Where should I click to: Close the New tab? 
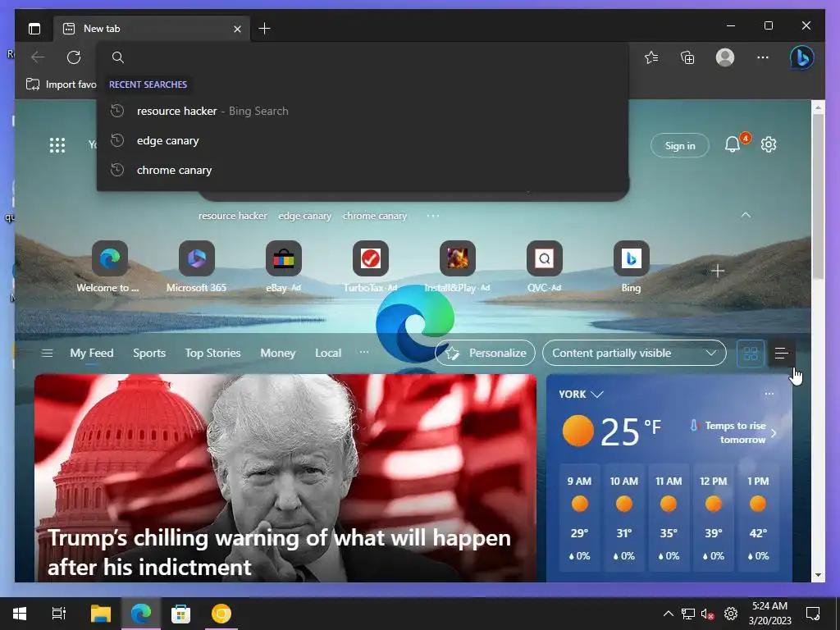coord(237,29)
